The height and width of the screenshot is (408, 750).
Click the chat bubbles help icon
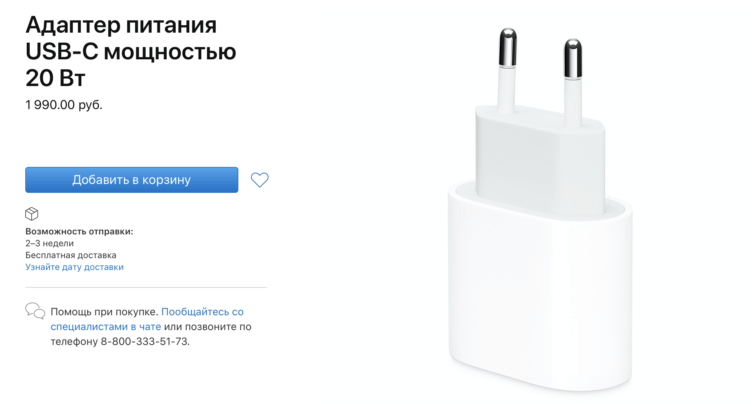(x=35, y=311)
